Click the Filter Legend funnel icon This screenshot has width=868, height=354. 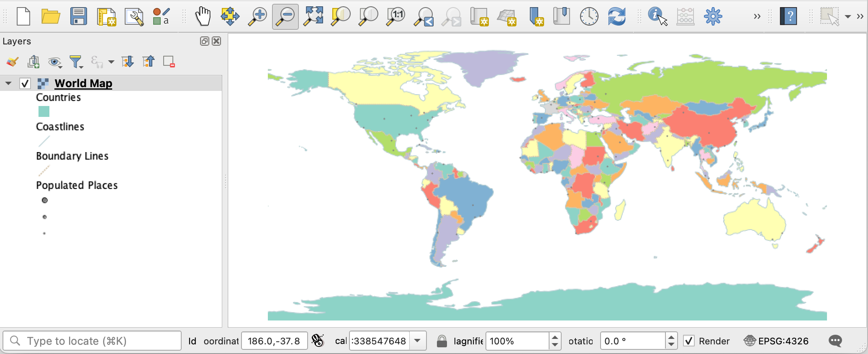pos(76,62)
